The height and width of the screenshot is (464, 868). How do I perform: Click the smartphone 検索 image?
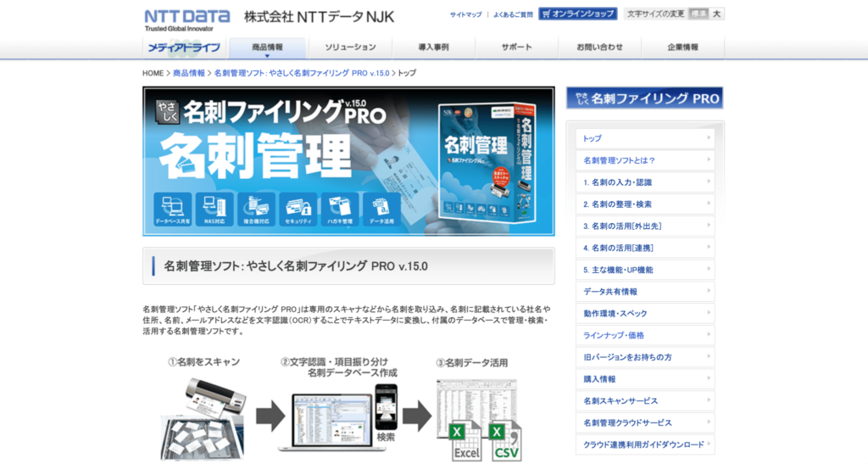pyautogui.click(x=386, y=407)
